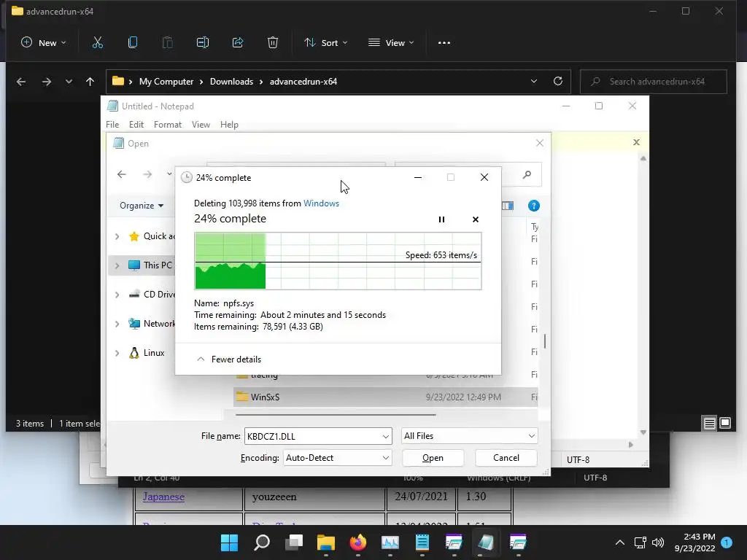This screenshot has width=747, height=560.
Task: Select CD Drive in the navigation tree
Action: coord(152,295)
